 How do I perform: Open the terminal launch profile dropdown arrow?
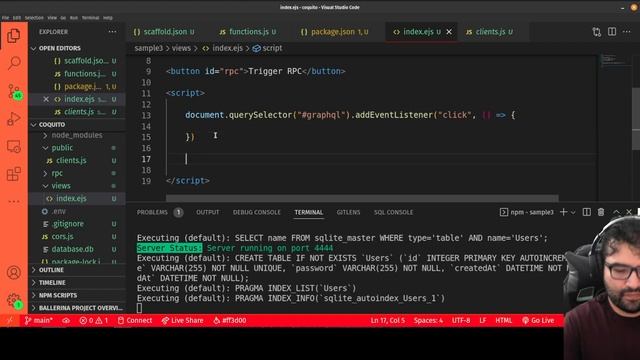573,212
